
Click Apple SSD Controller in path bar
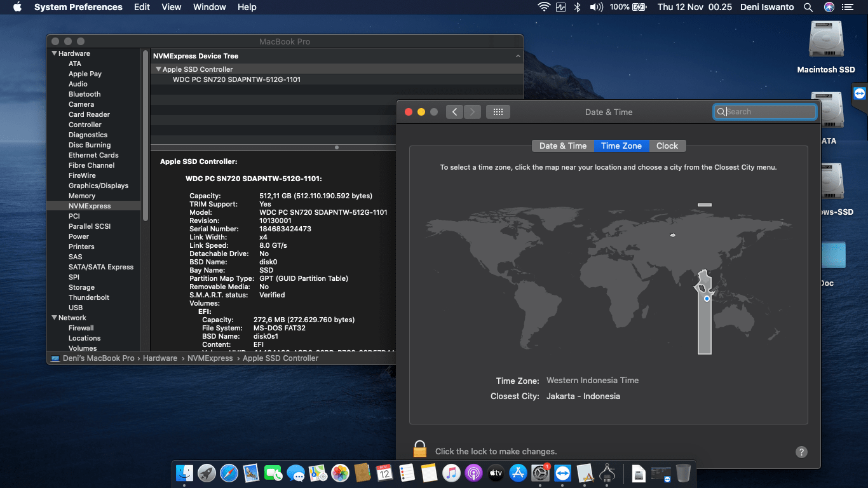coord(280,358)
